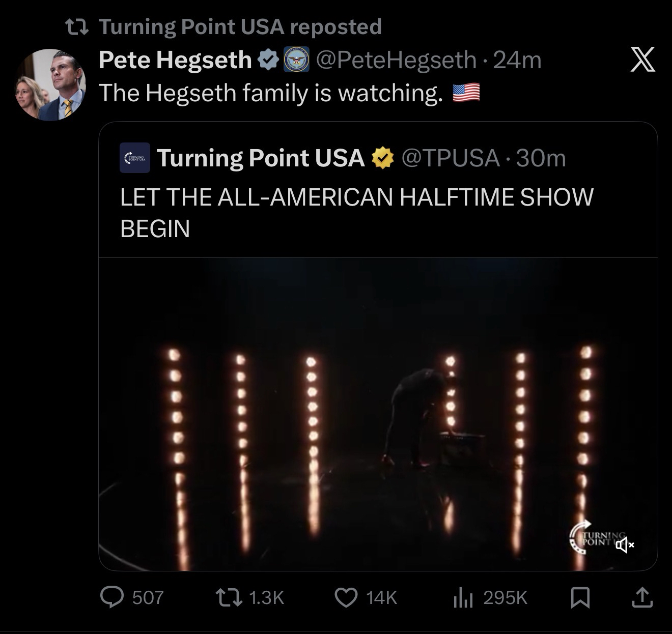This screenshot has width=672, height=634.
Task: Click the X logo icon
Action: [x=642, y=60]
